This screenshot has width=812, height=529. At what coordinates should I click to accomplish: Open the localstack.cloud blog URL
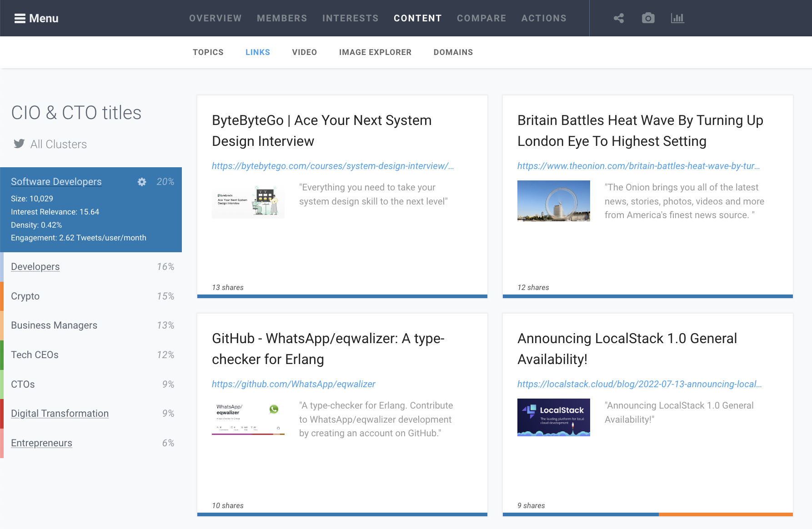pos(640,384)
